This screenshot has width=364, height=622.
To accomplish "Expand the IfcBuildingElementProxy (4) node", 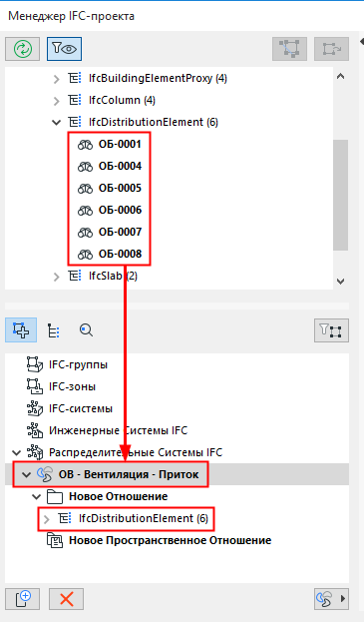I will point(56,79).
